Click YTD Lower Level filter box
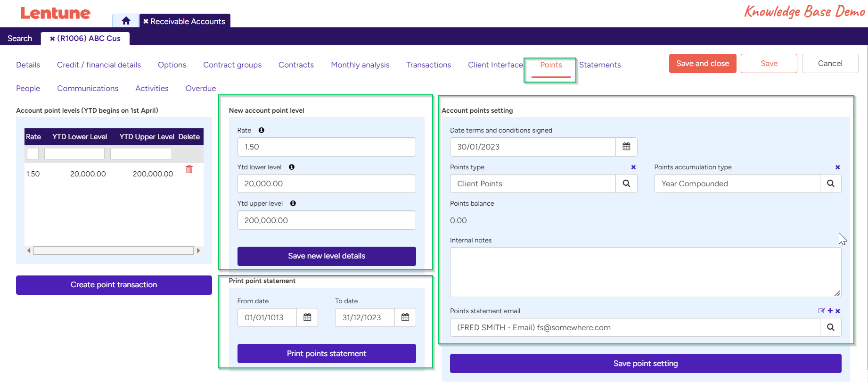 pyautogui.click(x=74, y=153)
